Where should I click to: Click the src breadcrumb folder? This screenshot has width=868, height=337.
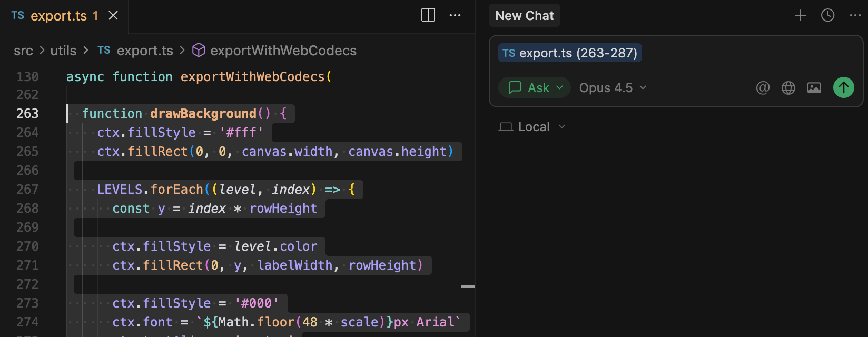click(x=23, y=51)
